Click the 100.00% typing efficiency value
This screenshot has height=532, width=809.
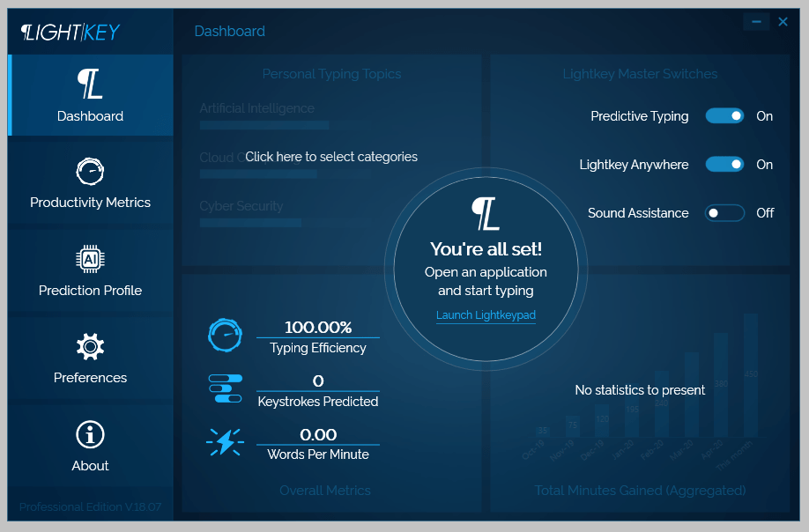(318, 328)
